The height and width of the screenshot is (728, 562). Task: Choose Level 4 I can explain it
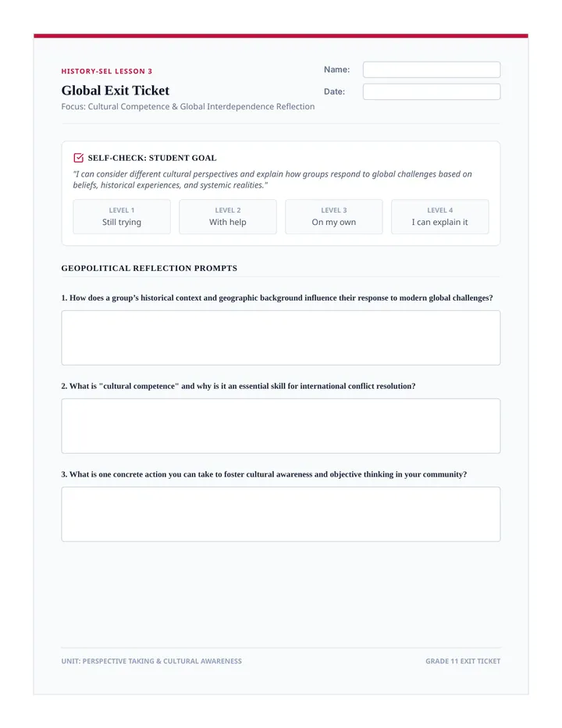[x=440, y=217]
